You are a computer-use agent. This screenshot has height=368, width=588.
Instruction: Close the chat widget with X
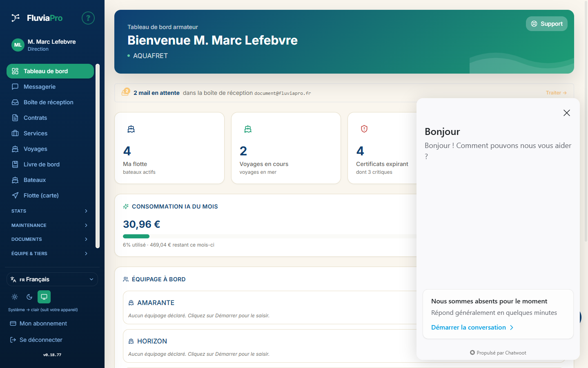[567, 113]
